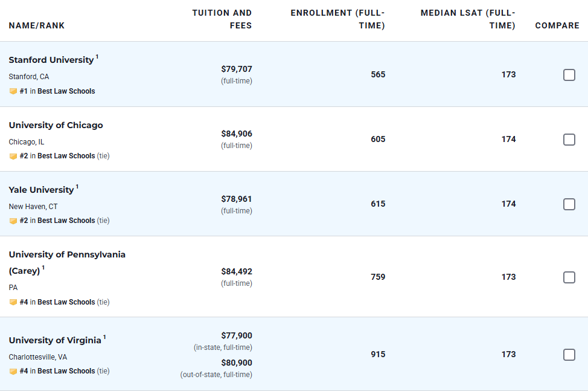Visit the University of Virginia school page
Viewport: 588px width, 391px height.
tap(55, 340)
